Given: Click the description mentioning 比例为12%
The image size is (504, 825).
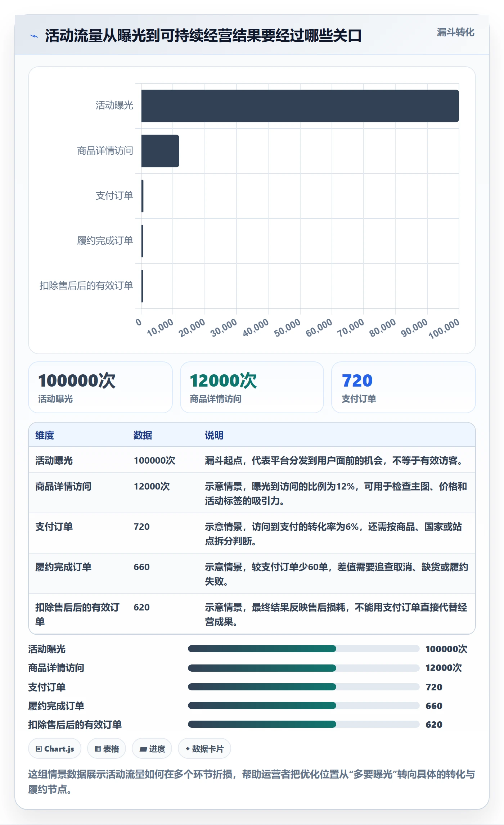Looking at the screenshot, I should (336, 493).
